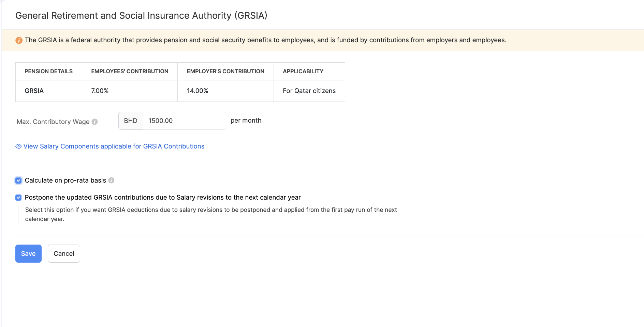The height and width of the screenshot is (327, 644).
Task: Select the 7.00% employee contribution value
Action: (x=100, y=91)
